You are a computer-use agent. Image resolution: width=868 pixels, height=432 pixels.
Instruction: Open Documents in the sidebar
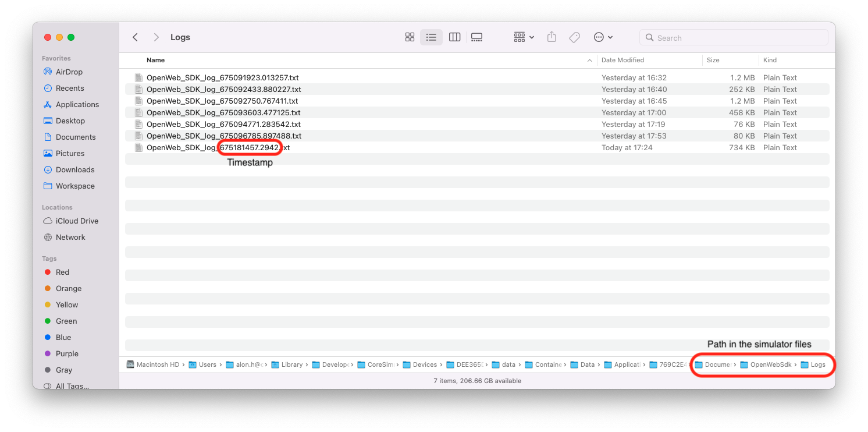click(70, 137)
